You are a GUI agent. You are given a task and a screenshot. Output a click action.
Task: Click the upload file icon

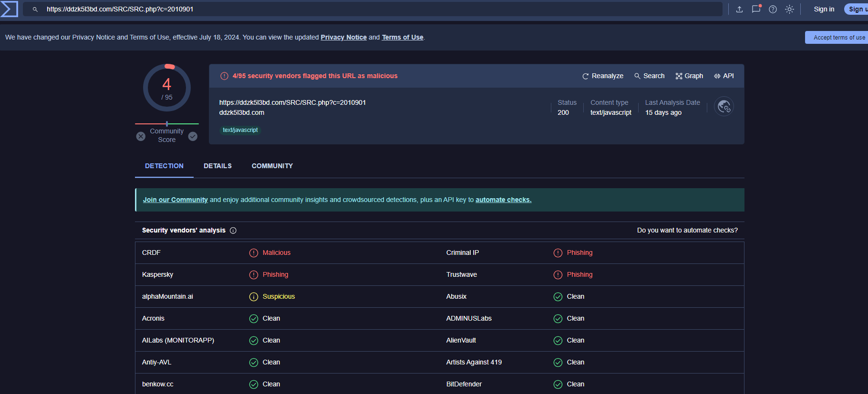click(739, 9)
